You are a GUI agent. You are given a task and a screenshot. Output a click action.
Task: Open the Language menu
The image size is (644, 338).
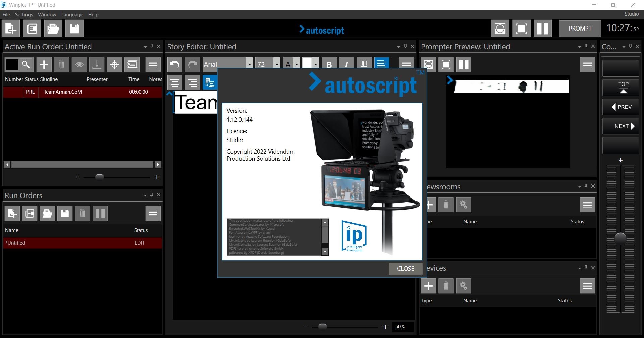72,15
